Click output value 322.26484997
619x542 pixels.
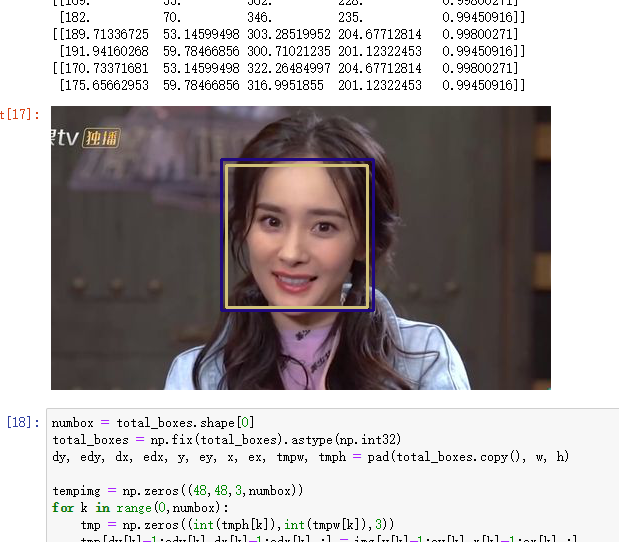[x=289, y=68]
